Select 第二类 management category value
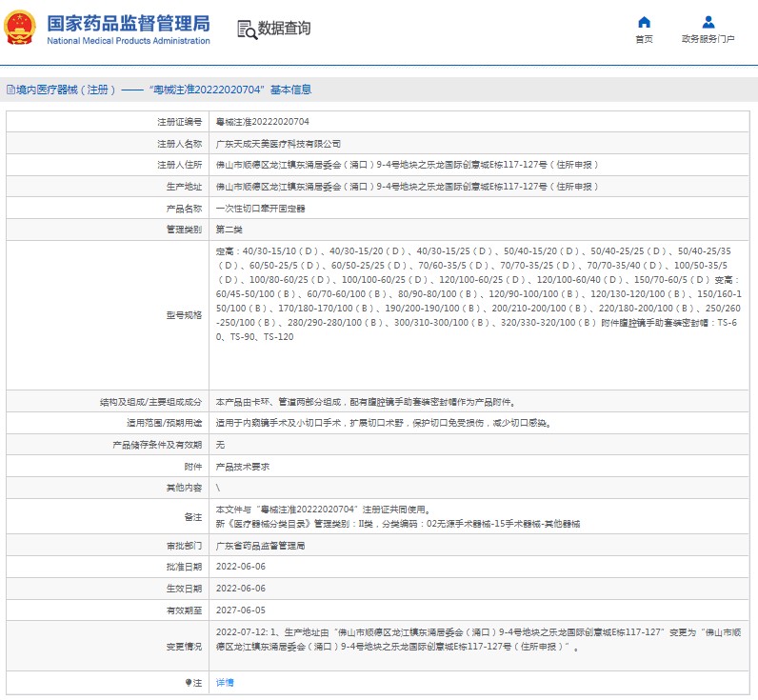The height and width of the screenshot is (700, 758). click(x=229, y=230)
